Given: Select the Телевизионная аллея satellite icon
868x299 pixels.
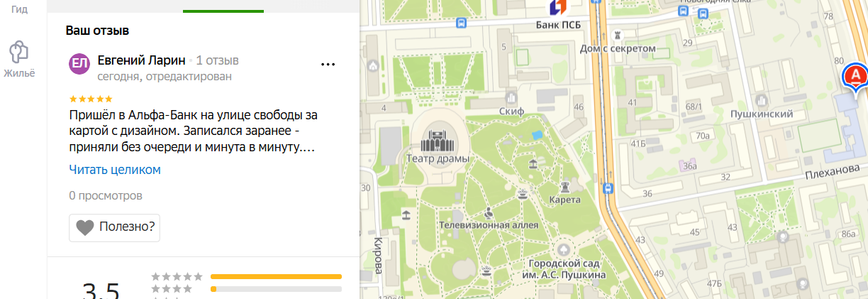Looking at the screenshot, I should pos(489,212).
